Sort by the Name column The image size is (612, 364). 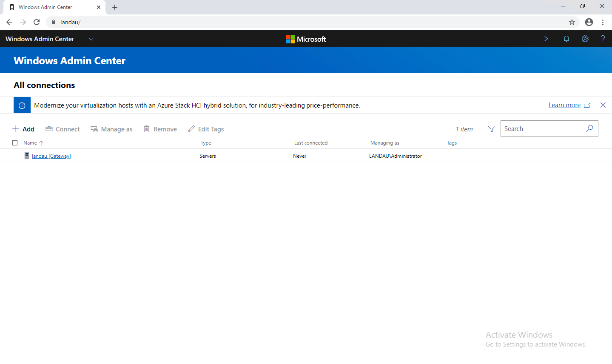tap(33, 143)
